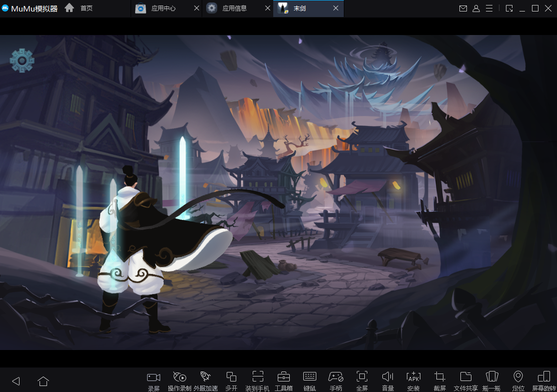Open the user account icon
Image resolution: width=557 pixels, height=392 pixels.
pyautogui.click(x=476, y=8)
